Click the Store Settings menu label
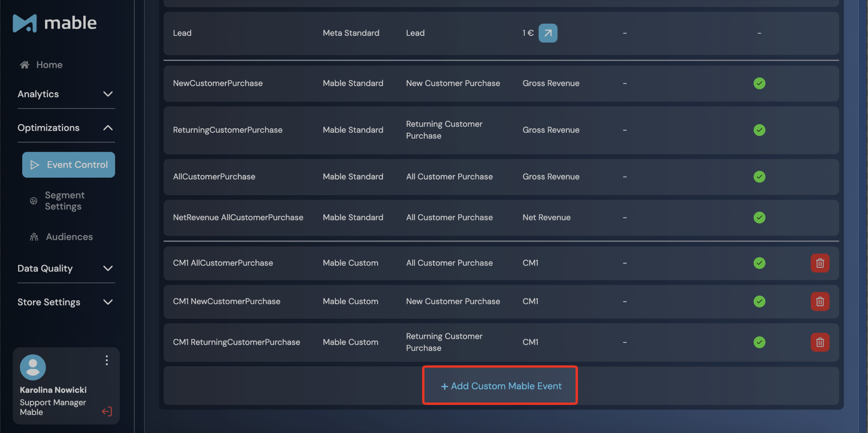This screenshot has width=868, height=433. coord(49,302)
